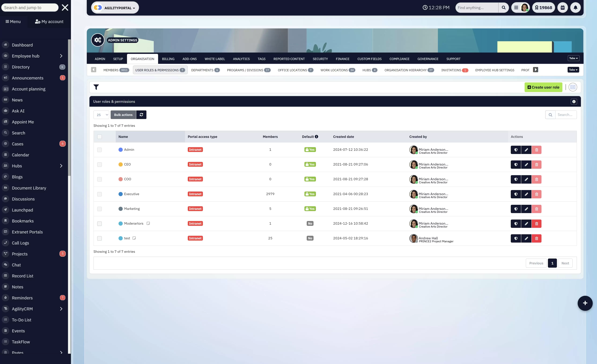This screenshot has height=364, width=597.
Task: Switch to the SECURITY tab
Action: 320,59
